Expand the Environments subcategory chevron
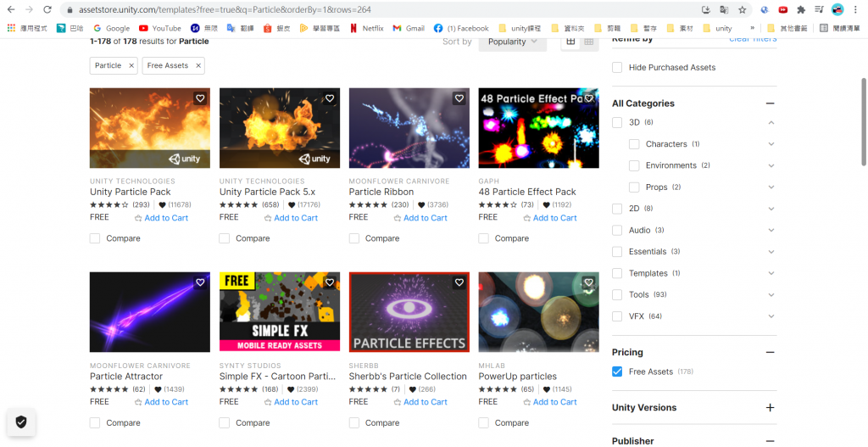The width and height of the screenshot is (868, 447). tap(771, 165)
